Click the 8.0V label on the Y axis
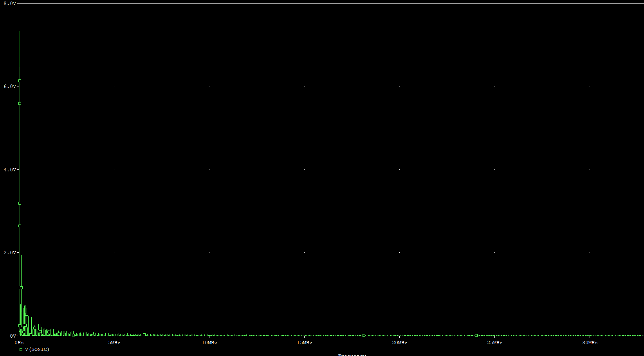 point(10,4)
